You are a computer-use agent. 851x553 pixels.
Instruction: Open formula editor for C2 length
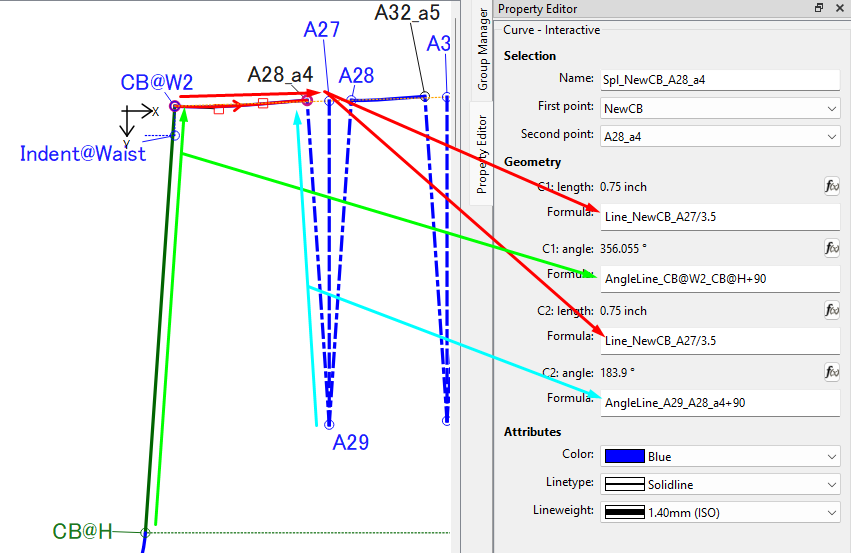tap(832, 310)
